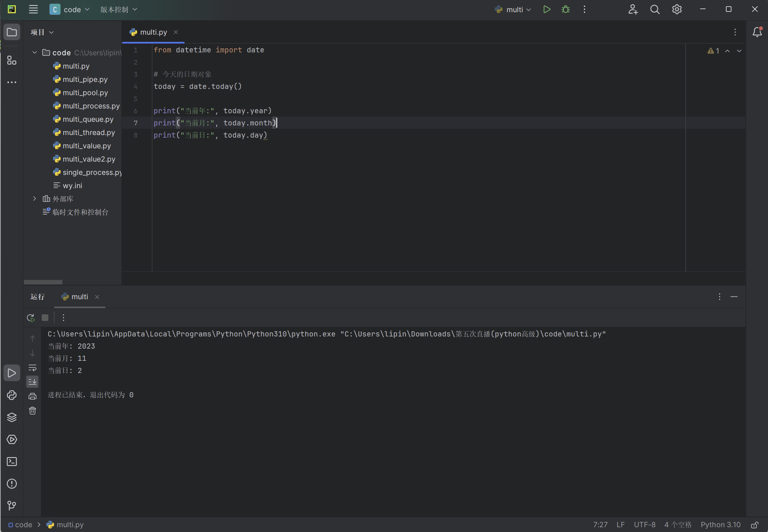Select multi_thread.py in project tree

pyautogui.click(x=89, y=132)
